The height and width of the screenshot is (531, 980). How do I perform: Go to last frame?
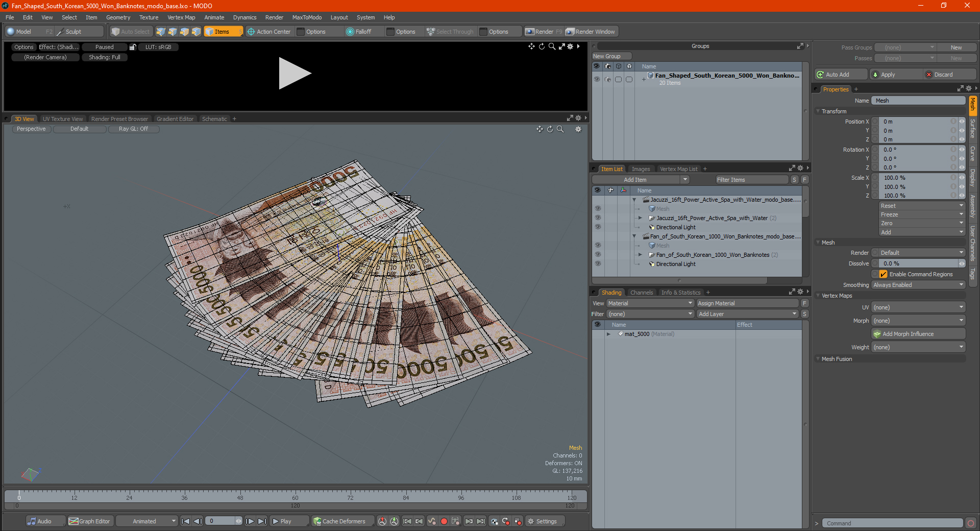point(262,521)
